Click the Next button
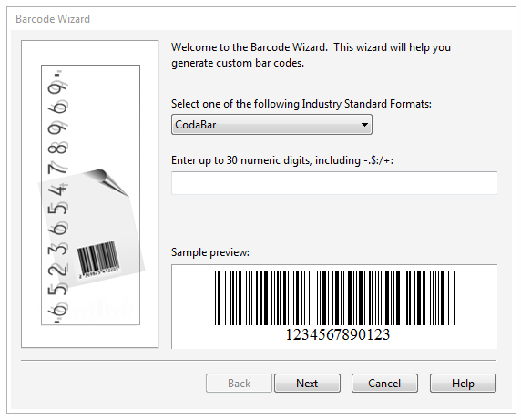The width and height of the screenshot is (521, 420). tap(307, 384)
